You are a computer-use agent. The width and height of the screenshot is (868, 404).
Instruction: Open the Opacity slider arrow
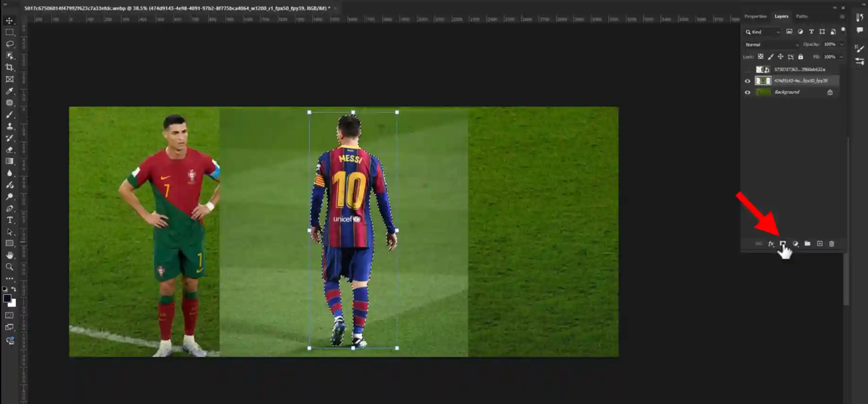(x=842, y=44)
